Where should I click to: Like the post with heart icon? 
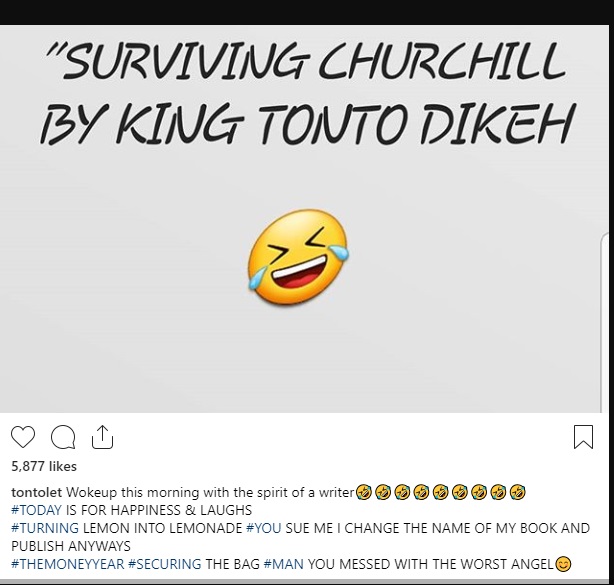coord(23,437)
